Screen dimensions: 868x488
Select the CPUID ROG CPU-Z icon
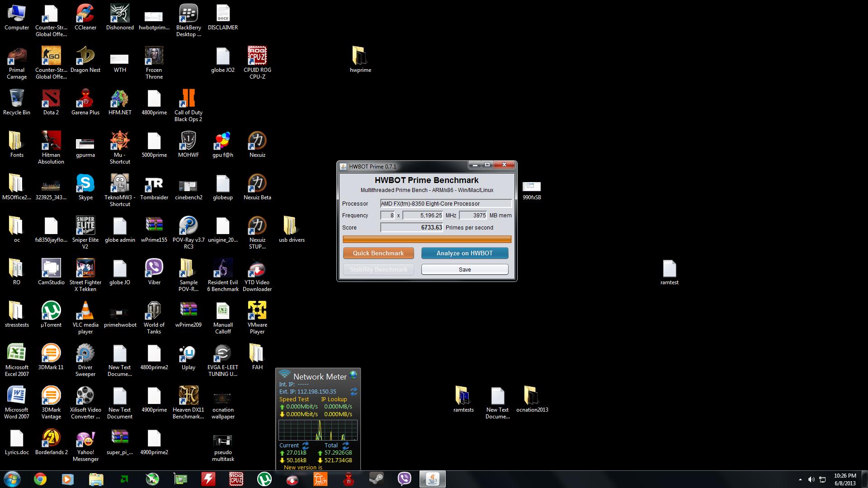257,63
